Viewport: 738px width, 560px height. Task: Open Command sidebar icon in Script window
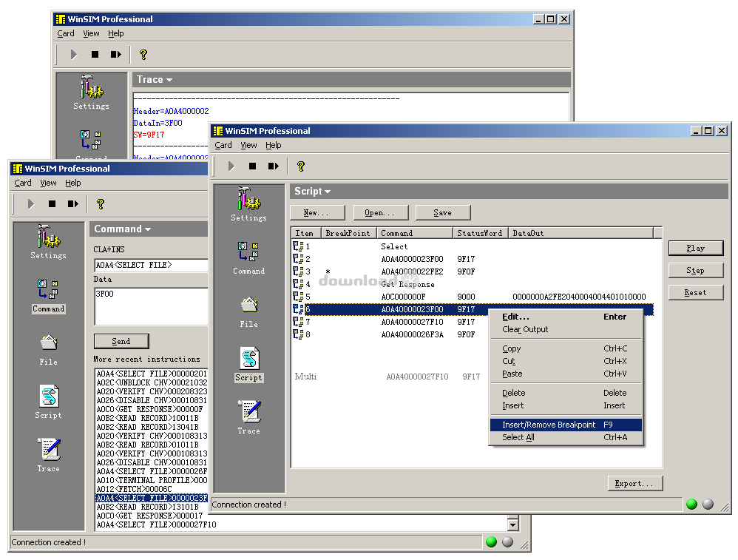[x=248, y=258]
